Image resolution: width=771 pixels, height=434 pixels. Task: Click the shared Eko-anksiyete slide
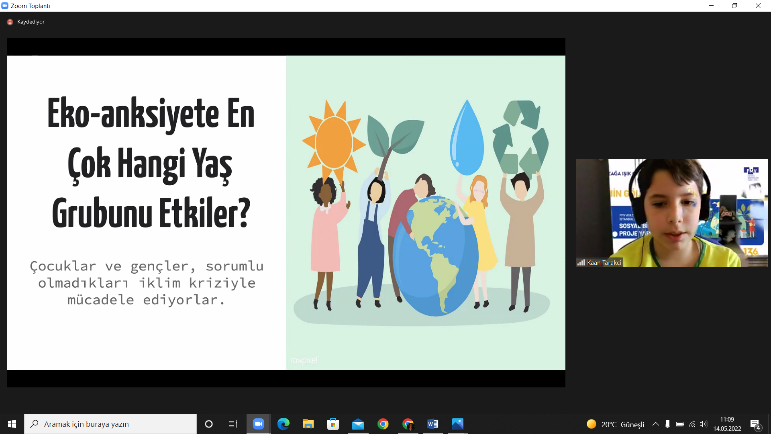(286, 212)
